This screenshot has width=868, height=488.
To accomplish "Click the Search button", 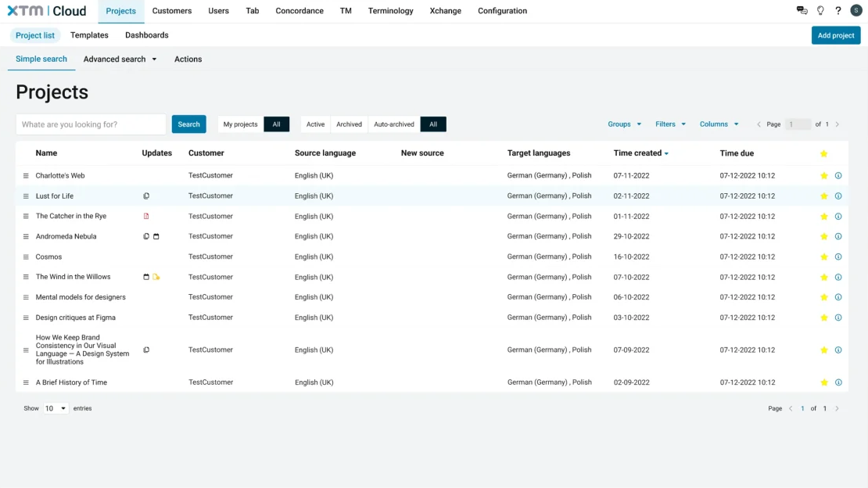I will click(188, 124).
